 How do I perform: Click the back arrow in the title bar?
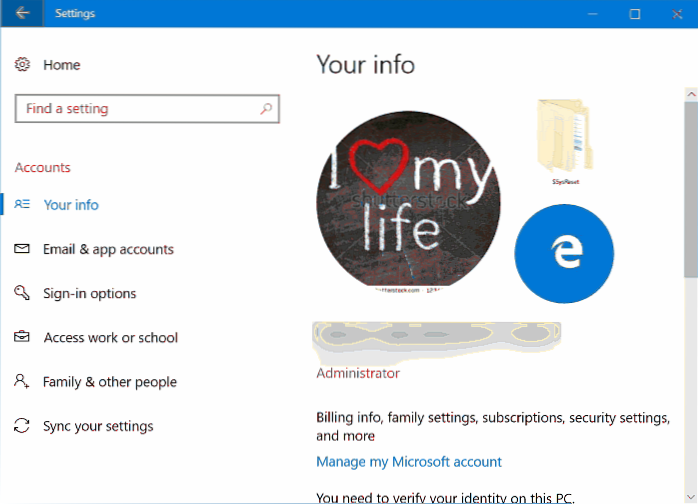pyautogui.click(x=22, y=14)
